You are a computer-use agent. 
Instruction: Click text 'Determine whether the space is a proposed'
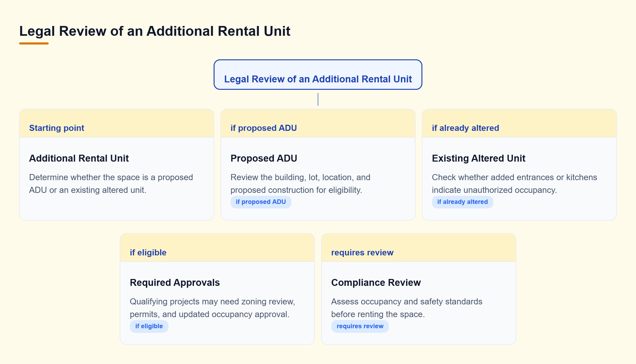click(111, 177)
